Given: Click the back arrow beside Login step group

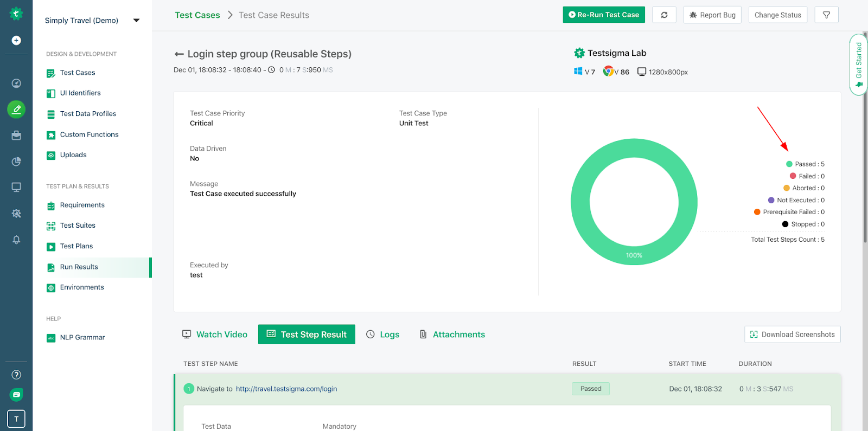Looking at the screenshot, I should (x=179, y=54).
